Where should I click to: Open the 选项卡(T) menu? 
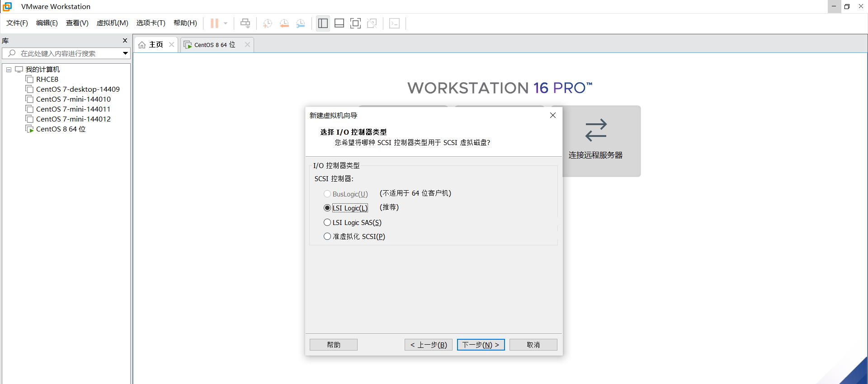(x=151, y=23)
